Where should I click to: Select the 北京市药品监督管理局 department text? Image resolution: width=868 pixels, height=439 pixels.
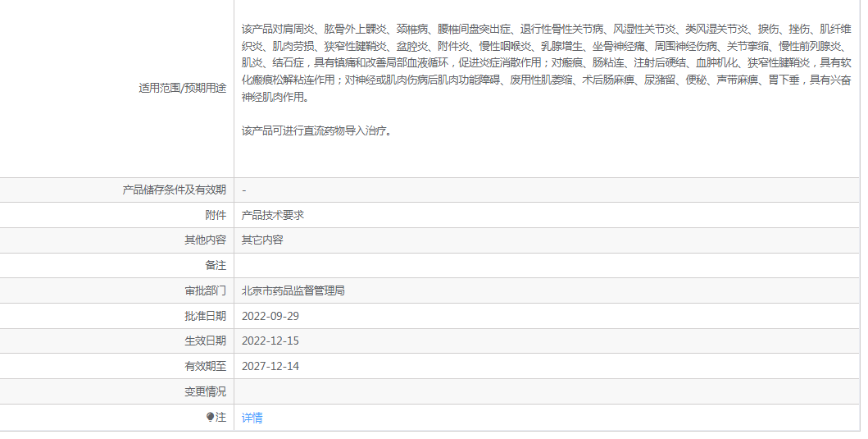[x=293, y=291]
